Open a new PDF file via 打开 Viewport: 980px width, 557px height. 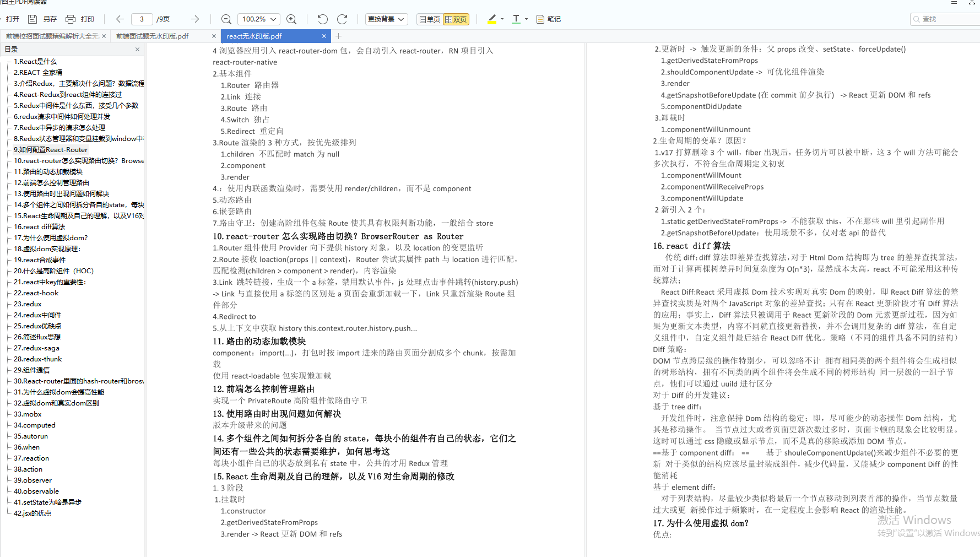(12, 19)
